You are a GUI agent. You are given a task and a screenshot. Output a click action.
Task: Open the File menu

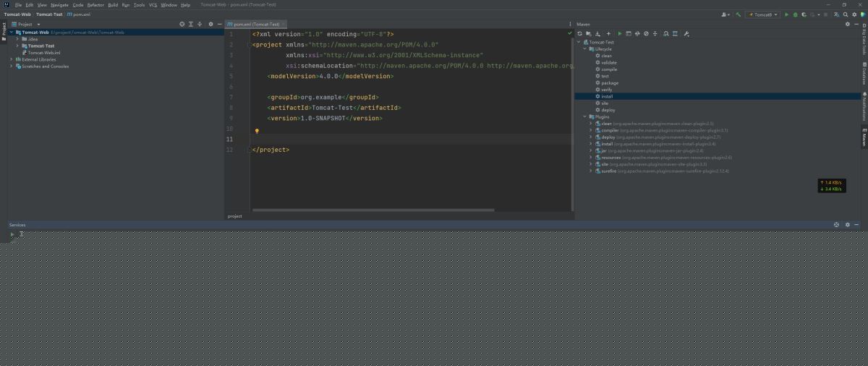click(19, 4)
